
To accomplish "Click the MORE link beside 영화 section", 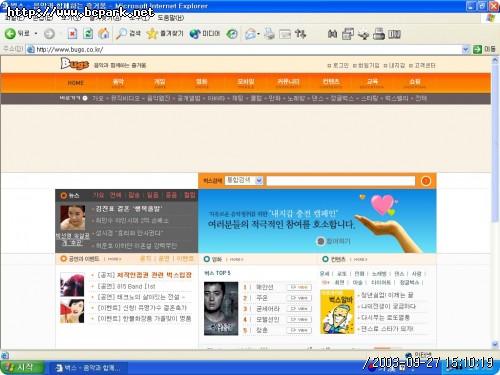I will (x=236, y=259).
